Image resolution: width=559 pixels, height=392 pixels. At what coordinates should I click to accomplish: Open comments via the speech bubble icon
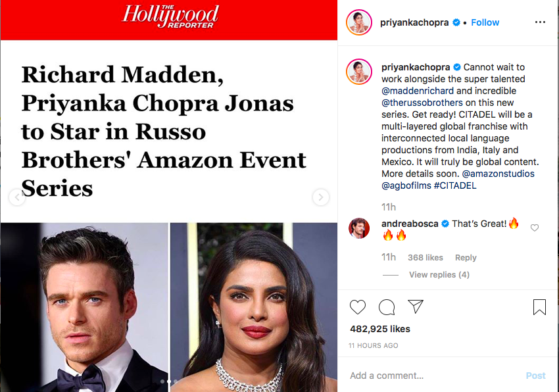(387, 307)
